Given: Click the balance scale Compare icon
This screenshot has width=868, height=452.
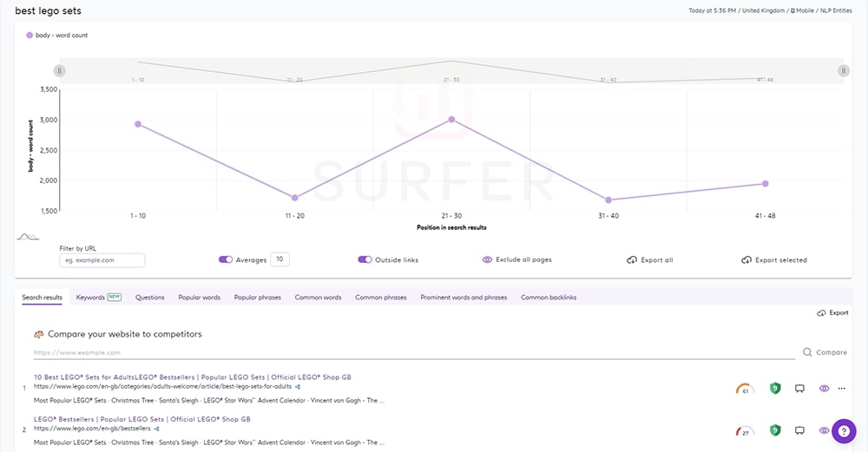Looking at the screenshot, I should tap(39, 334).
